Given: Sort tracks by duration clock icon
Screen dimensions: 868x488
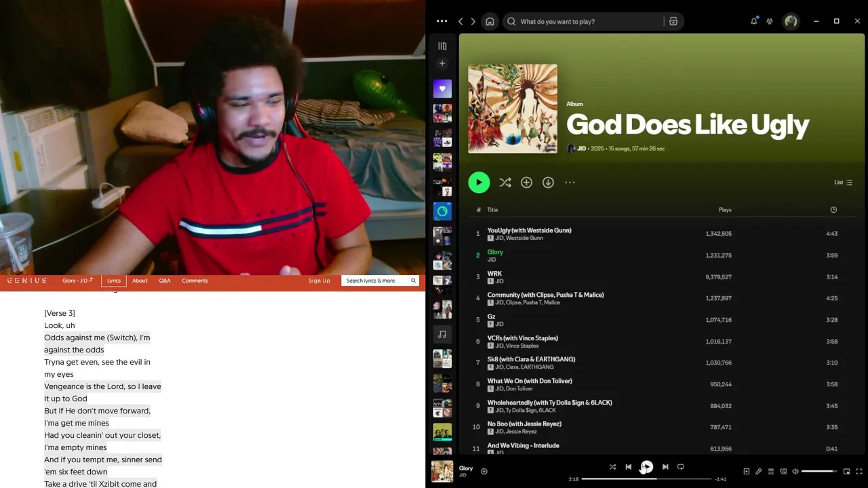Looking at the screenshot, I should (833, 210).
